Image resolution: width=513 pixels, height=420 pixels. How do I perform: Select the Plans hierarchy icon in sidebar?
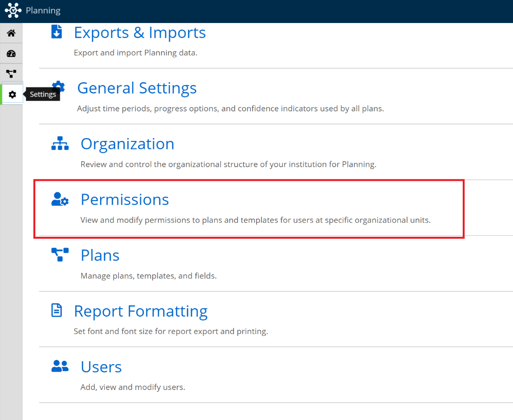pyautogui.click(x=11, y=73)
